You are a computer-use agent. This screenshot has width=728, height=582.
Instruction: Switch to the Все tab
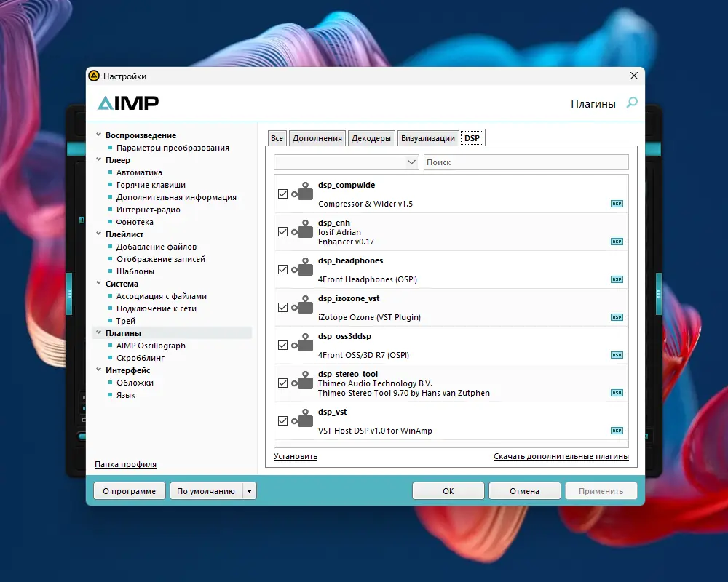coord(277,138)
